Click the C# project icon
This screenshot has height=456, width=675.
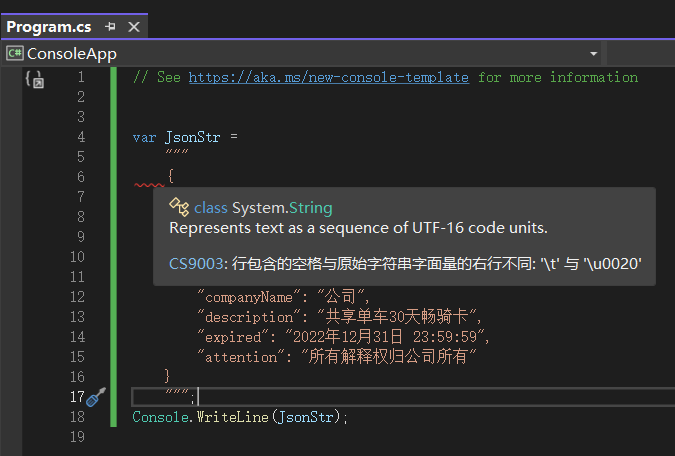tap(15, 53)
